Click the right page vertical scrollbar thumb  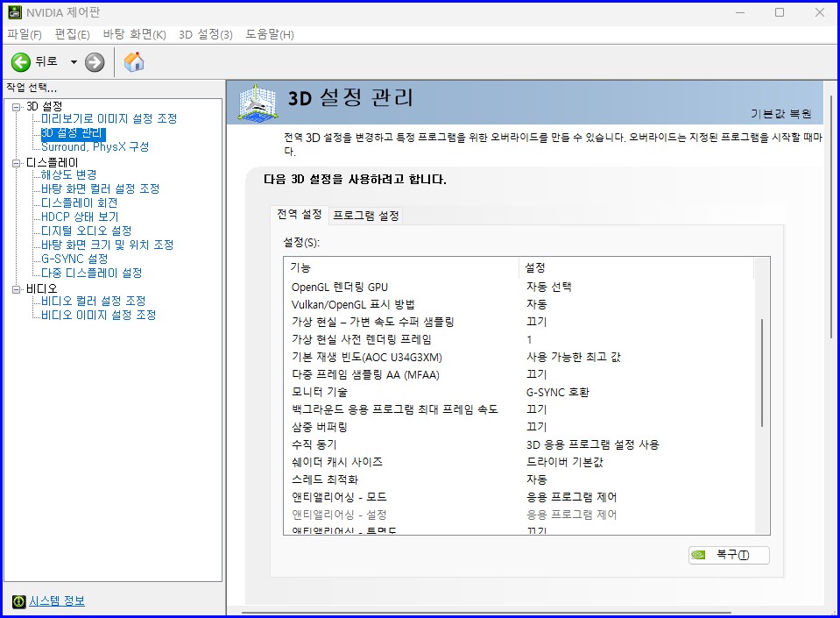(x=831, y=217)
